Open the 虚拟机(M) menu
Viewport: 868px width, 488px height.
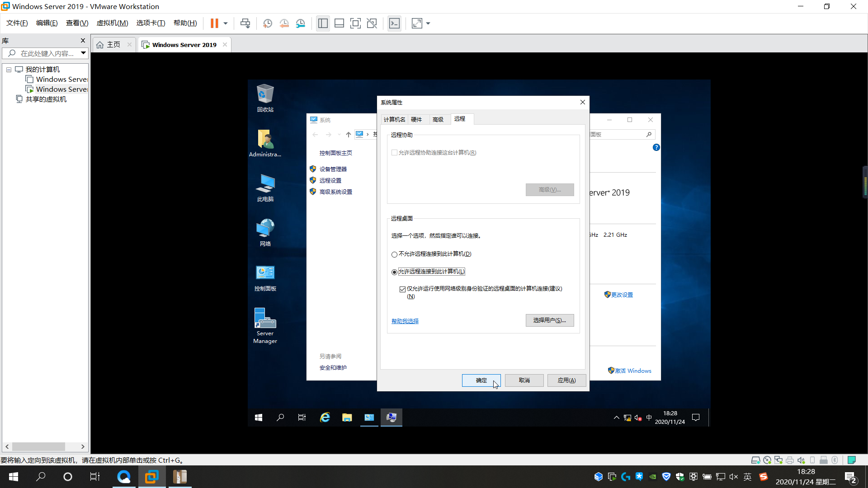[x=112, y=23]
